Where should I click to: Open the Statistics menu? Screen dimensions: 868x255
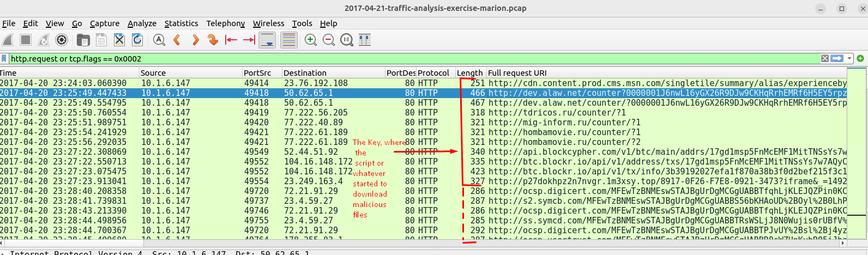pos(181,23)
